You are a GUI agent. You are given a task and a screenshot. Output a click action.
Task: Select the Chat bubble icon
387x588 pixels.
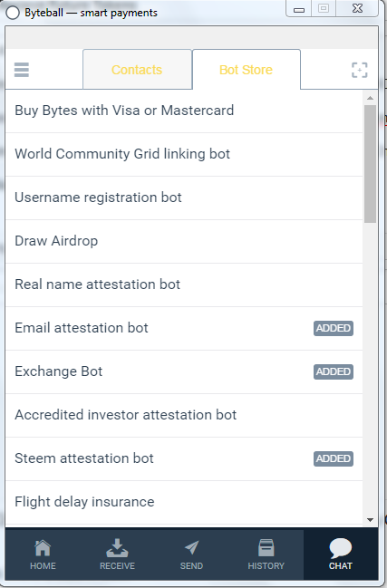click(341, 548)
